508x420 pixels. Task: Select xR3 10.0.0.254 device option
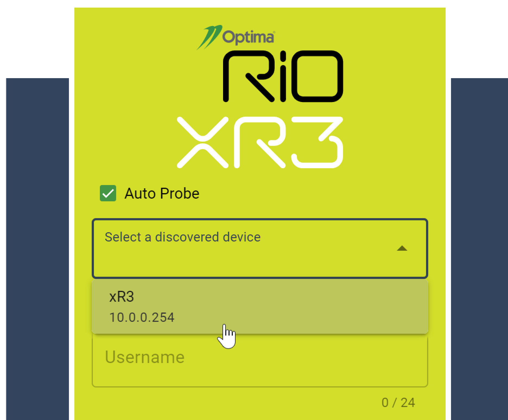tap(260, 307)
